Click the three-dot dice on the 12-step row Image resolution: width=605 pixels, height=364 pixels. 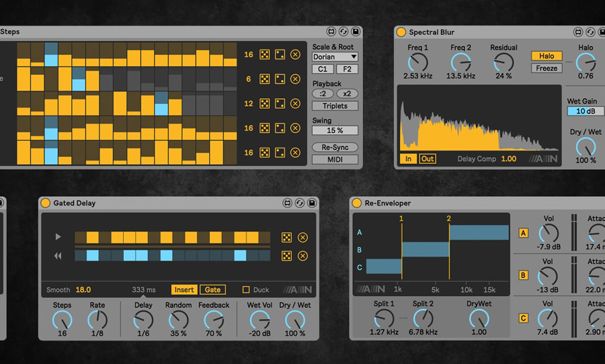[280, 103]
